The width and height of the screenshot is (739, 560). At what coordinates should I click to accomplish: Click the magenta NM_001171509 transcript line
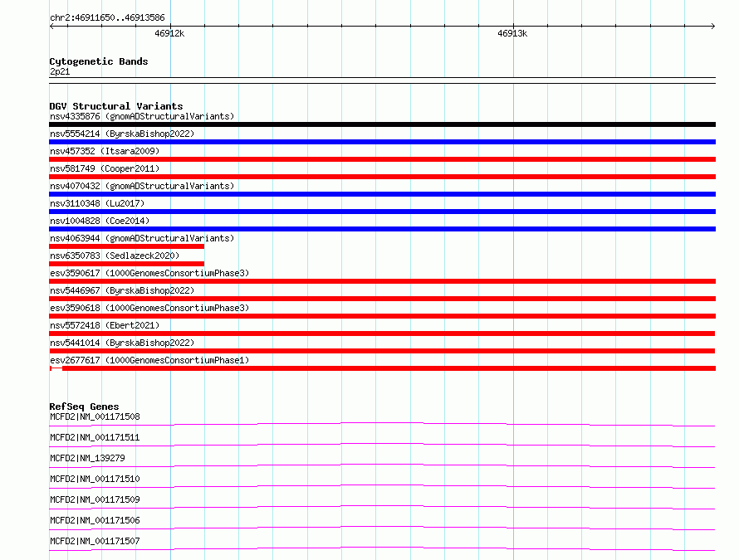(382, 507)
